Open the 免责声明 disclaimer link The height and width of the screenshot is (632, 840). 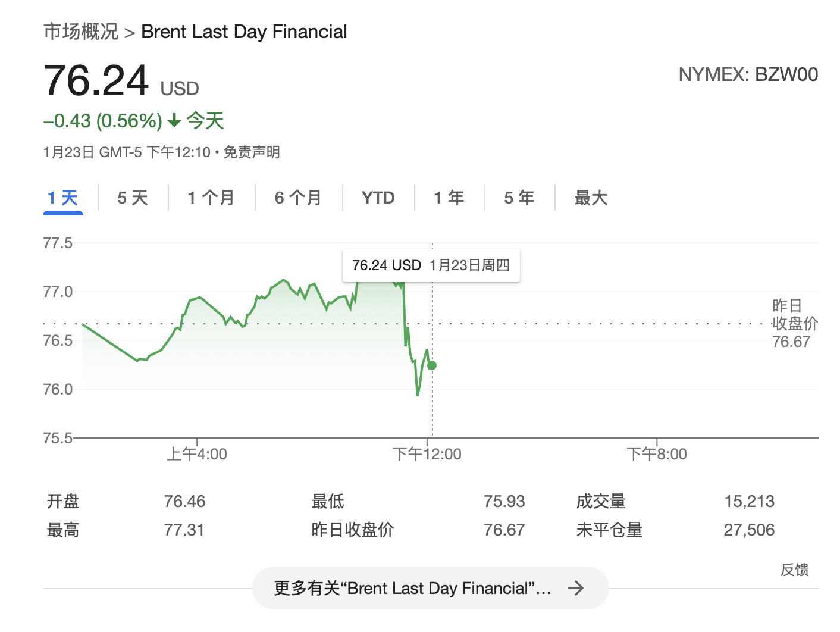pyautogui.click(x=253, y=152)
